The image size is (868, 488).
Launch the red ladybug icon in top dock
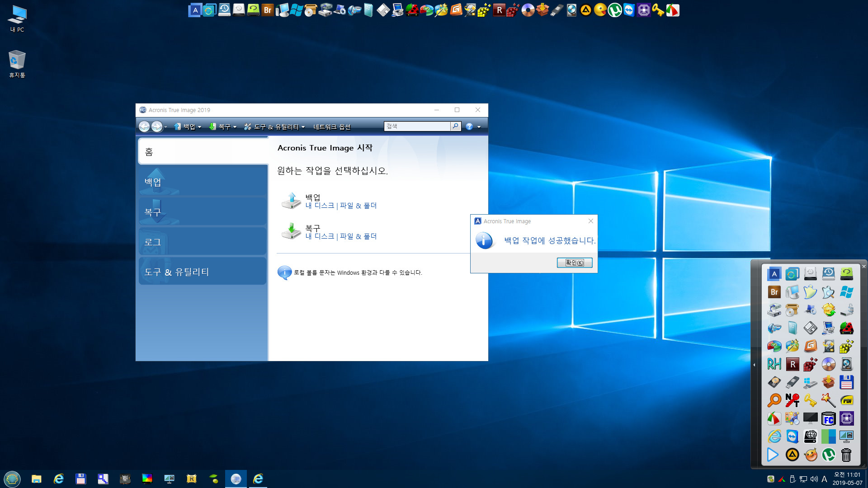(x=412, y=10)
